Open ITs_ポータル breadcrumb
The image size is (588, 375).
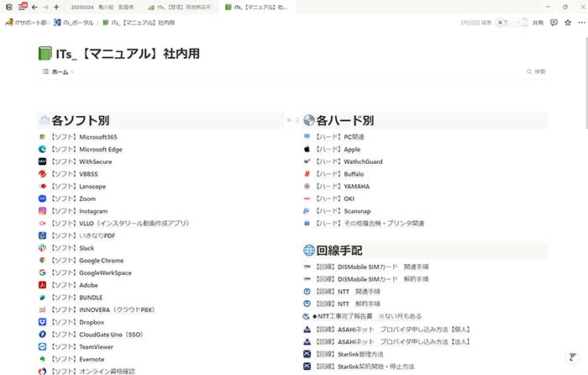pyautogui.click(x=74, y=23)
